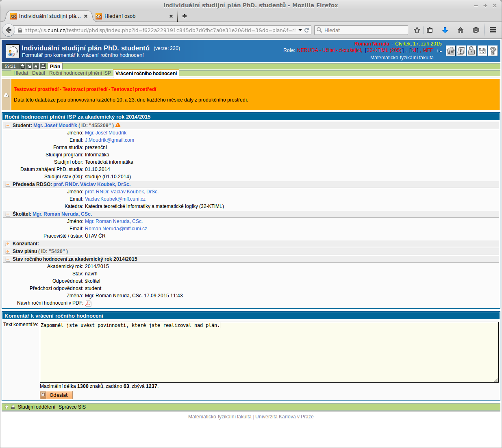Click the NERUDA - Učitel - zkoušející role text
Screen dimensions: 502x448
click(329, 50)
